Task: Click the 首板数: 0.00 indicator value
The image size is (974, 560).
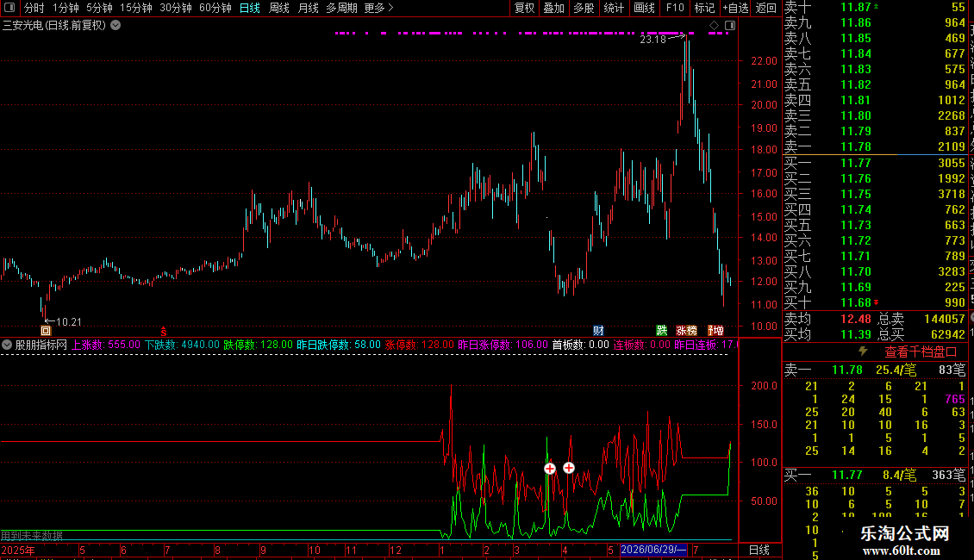Action: tap(580, 345)
